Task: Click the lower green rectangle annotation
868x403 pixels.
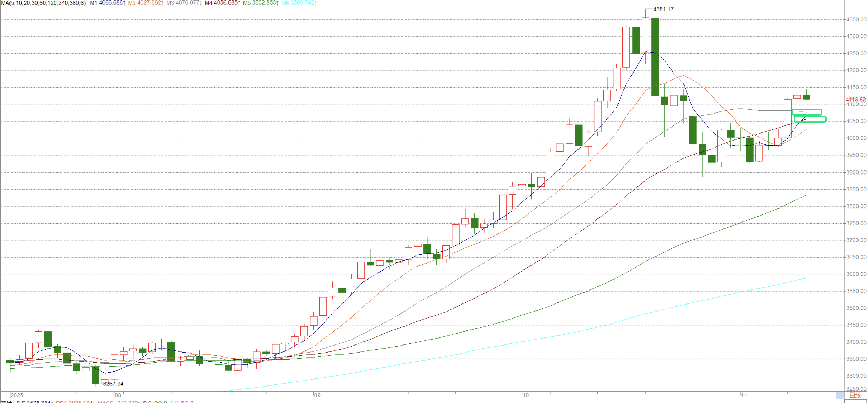Action: [x=810, y=119]
